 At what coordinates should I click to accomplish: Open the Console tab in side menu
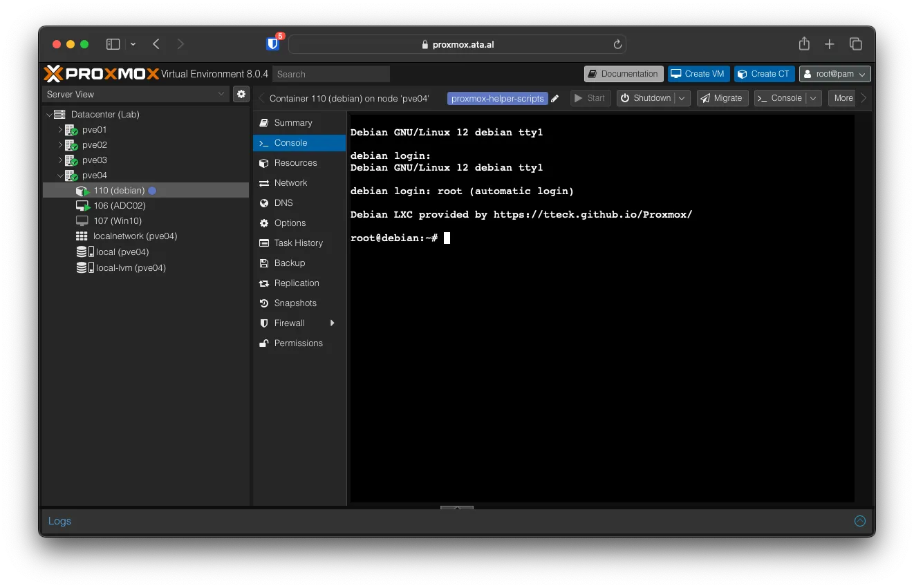299,143
